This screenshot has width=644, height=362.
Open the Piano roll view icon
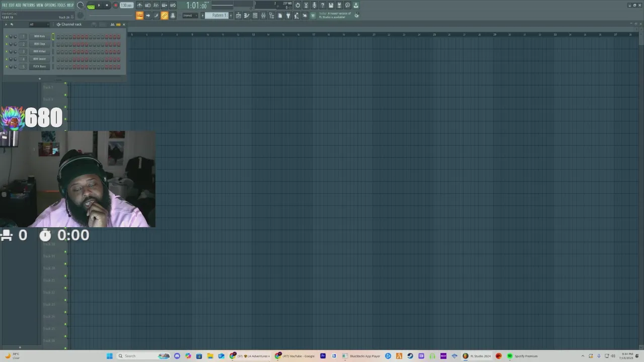click(247, 16)
